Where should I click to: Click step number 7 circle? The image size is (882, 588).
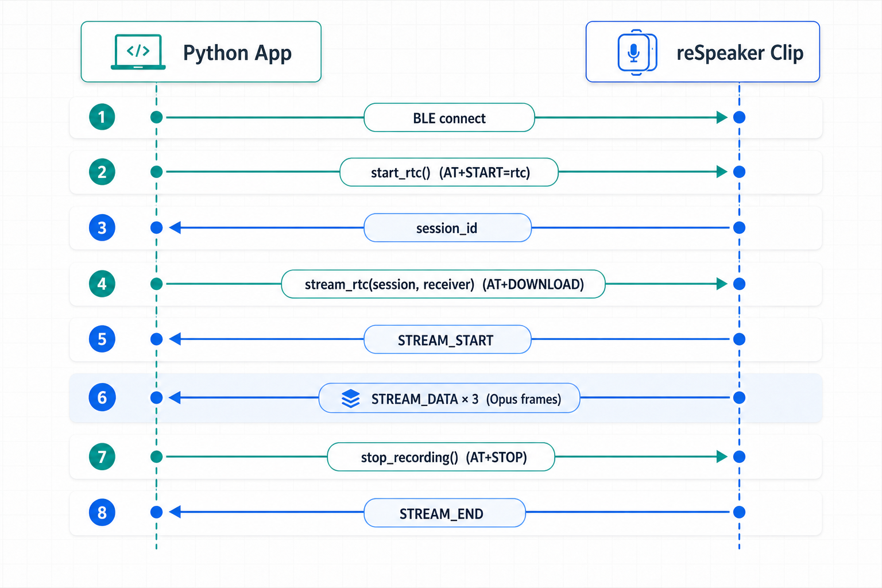tap(102, 457)
